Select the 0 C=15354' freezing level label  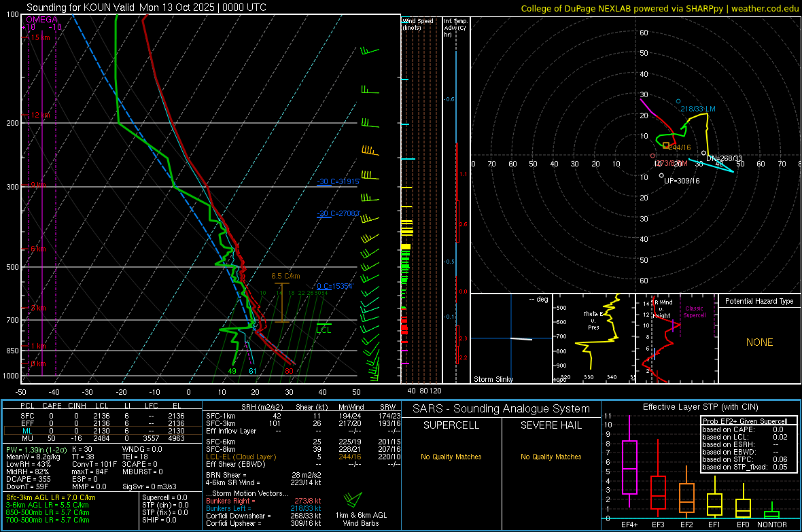point(335,286)
